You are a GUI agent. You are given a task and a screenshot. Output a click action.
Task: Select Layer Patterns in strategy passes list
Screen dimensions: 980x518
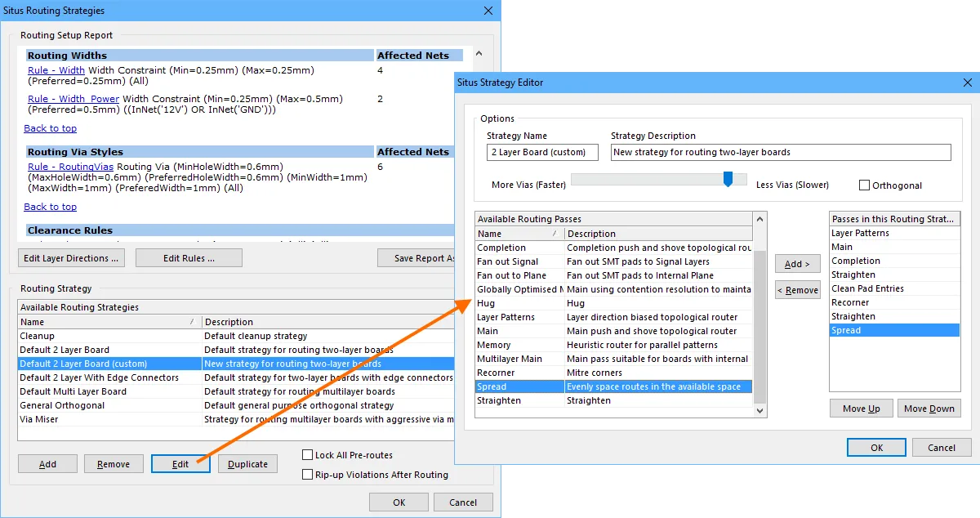(895, 233)
